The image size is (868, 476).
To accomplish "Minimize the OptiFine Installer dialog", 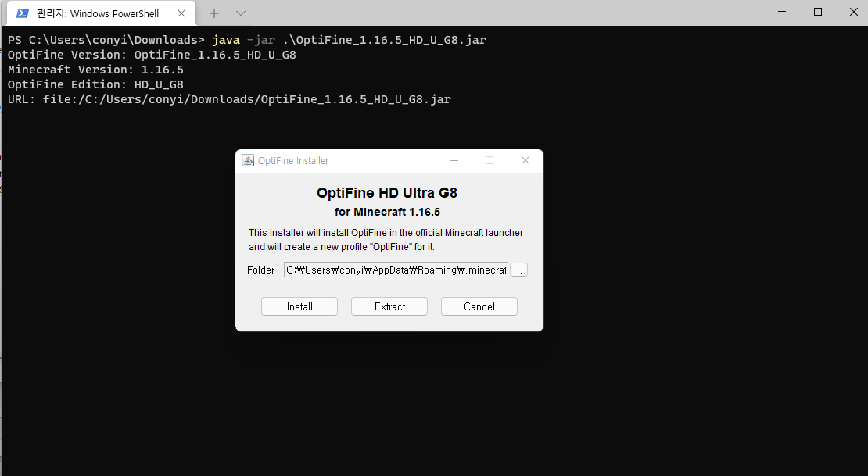I will tap(454, 160).
